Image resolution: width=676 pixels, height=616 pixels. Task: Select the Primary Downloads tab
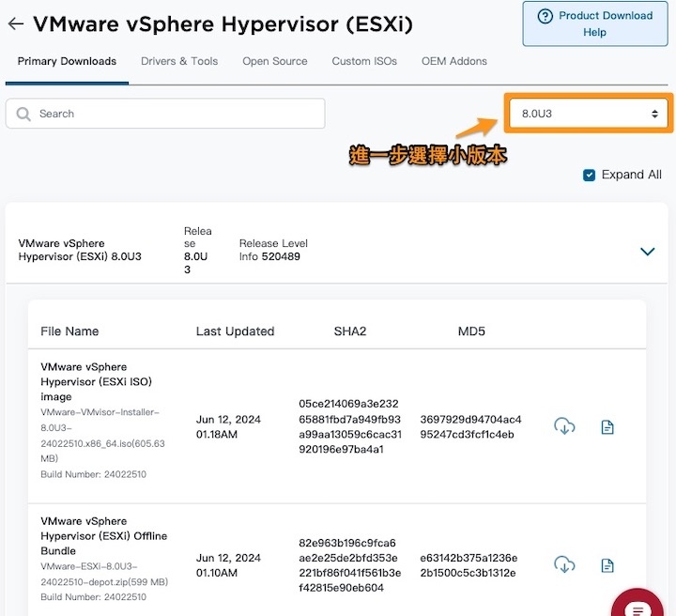point(67,61)
